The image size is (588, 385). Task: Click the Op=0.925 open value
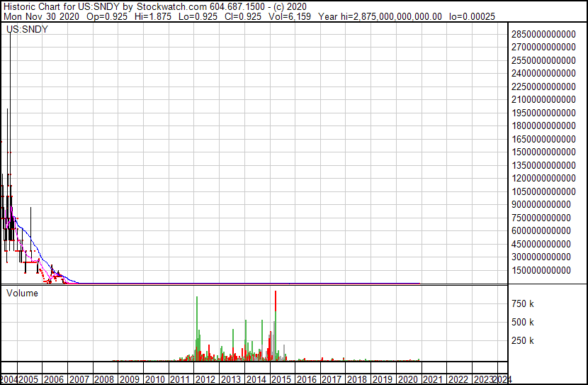click(x=107, y=16)
